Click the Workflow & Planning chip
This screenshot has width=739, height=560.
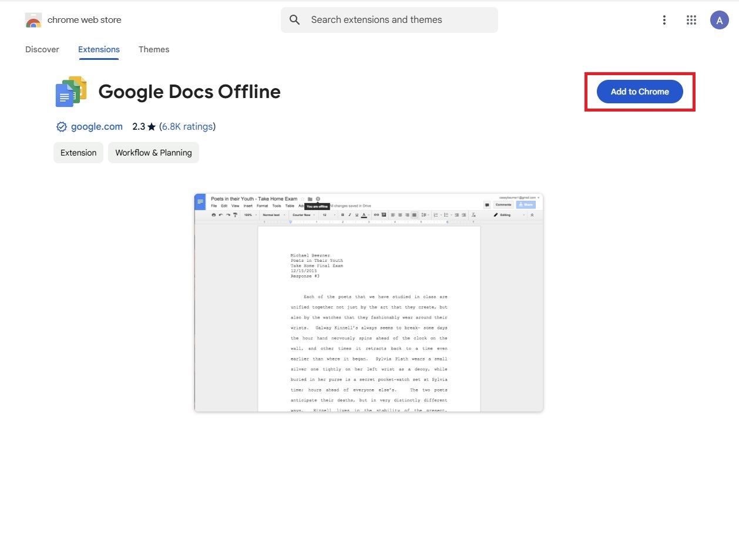pos(153,153)
